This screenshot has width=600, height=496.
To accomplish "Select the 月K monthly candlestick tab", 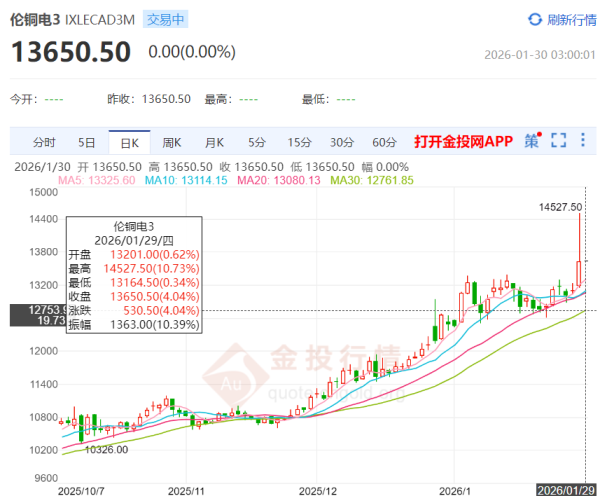I will click(214, 142).
